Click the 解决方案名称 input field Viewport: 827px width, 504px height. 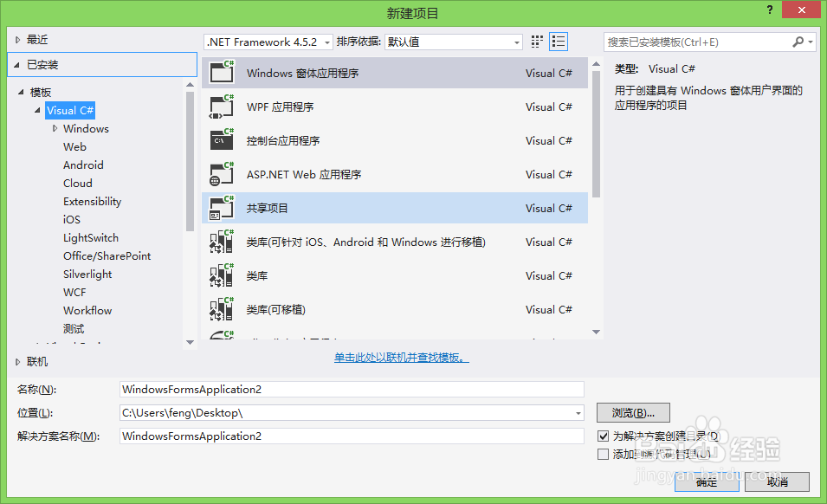click(352, 436)
